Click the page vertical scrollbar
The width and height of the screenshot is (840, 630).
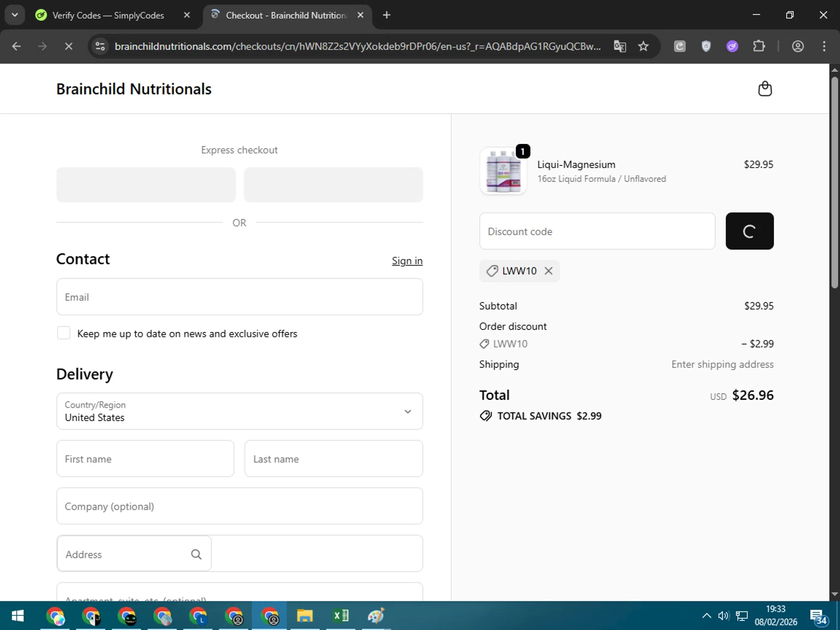point(834,183)
